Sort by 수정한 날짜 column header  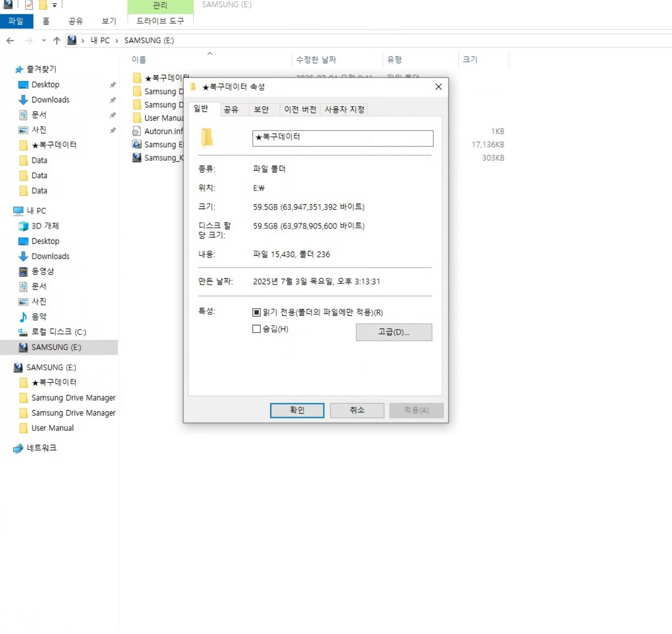[316, 59]
